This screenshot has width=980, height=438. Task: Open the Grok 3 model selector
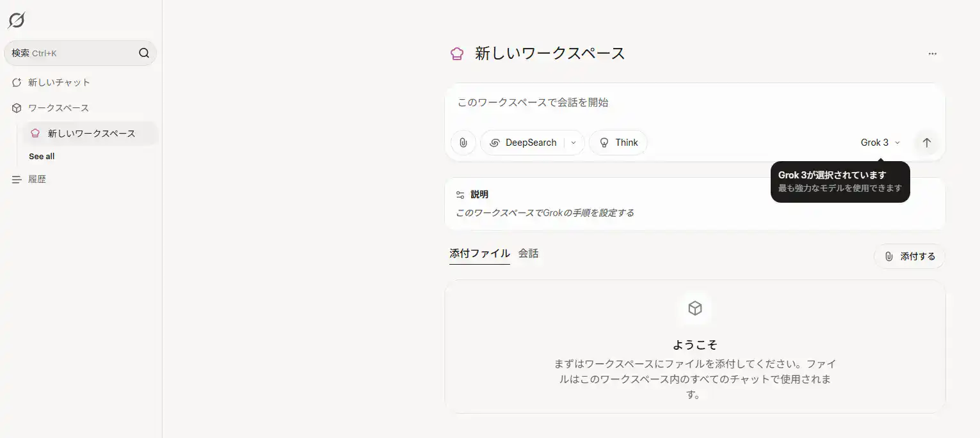coord(881,143)
